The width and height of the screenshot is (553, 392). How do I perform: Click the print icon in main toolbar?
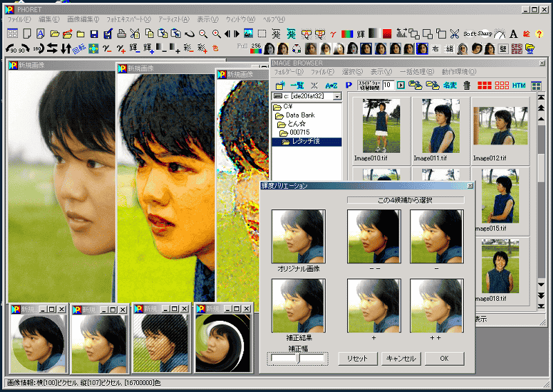click(122, 33)
